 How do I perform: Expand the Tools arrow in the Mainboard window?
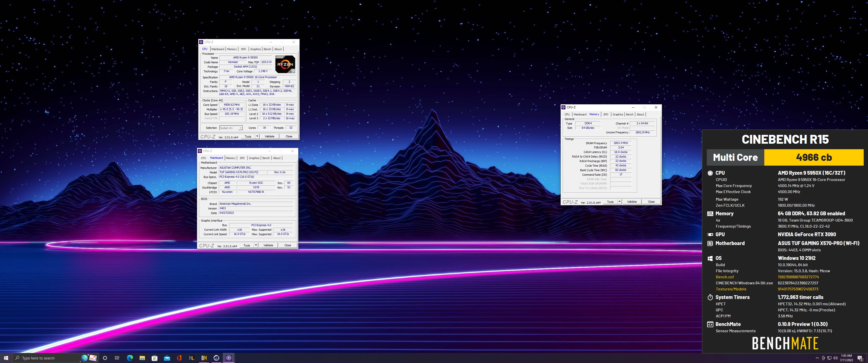click(x=256, y=245)
